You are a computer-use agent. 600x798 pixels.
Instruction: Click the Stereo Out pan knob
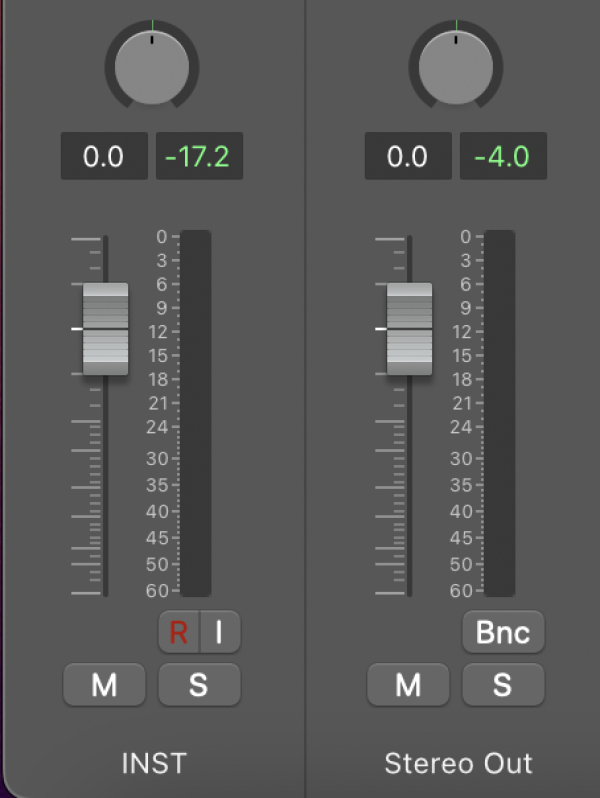click(x=456, y=67)
